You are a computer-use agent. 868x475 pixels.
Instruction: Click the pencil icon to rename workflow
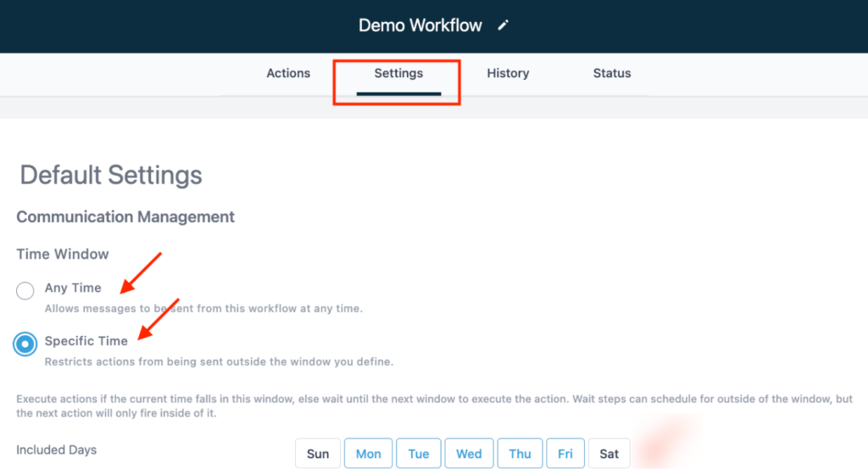[x=504, y=25]
